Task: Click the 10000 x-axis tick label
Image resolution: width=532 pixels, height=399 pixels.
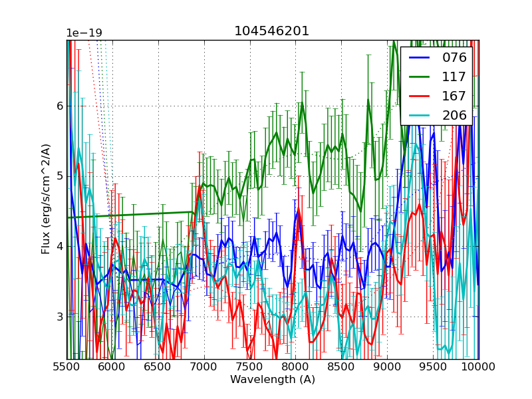Action: [x=479, y=366]
